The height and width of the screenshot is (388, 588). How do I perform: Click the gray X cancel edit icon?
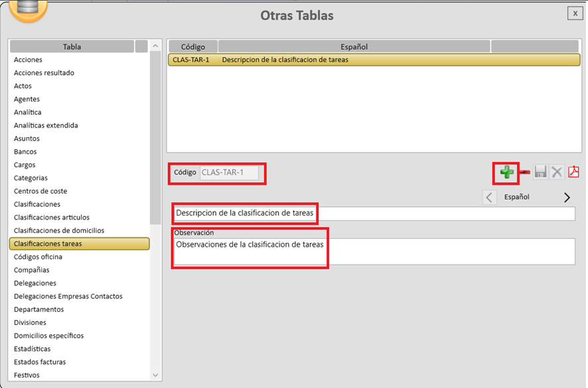click(556, 172)
